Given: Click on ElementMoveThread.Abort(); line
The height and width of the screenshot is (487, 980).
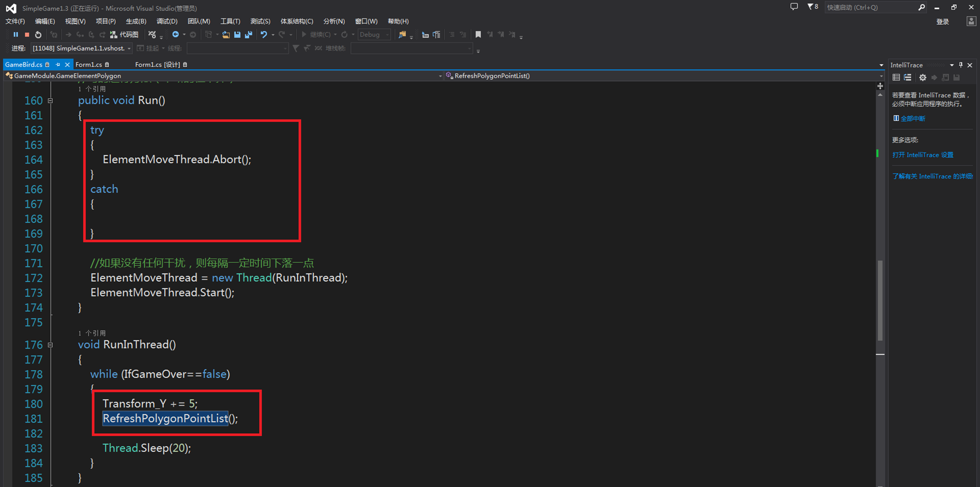Looking at the screenshot, I should 177,159.
